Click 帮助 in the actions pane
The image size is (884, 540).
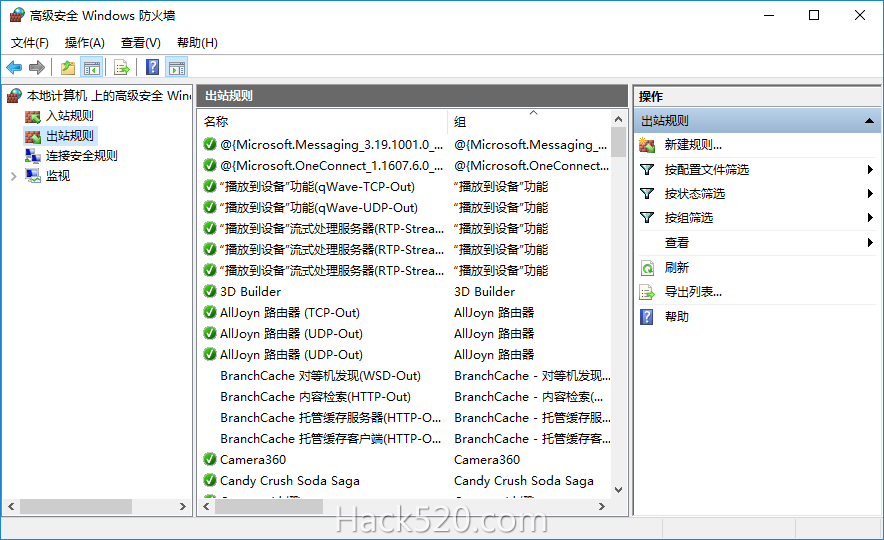(x=677, y=317)
